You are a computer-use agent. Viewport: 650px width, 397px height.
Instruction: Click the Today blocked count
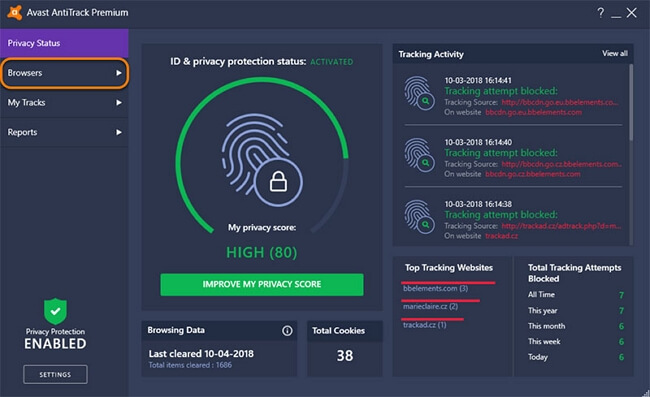click(x=621, y=357)
